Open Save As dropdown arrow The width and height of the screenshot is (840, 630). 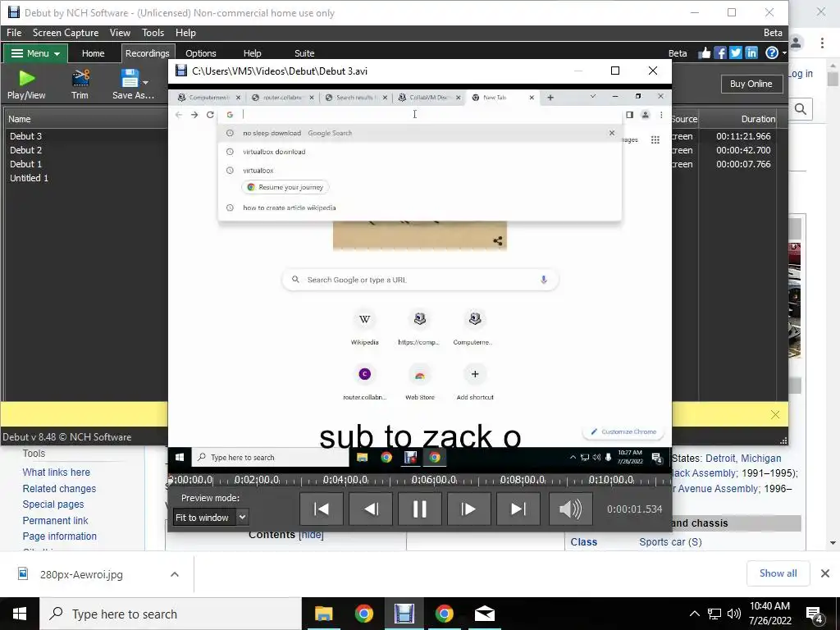tap(146, 83)
